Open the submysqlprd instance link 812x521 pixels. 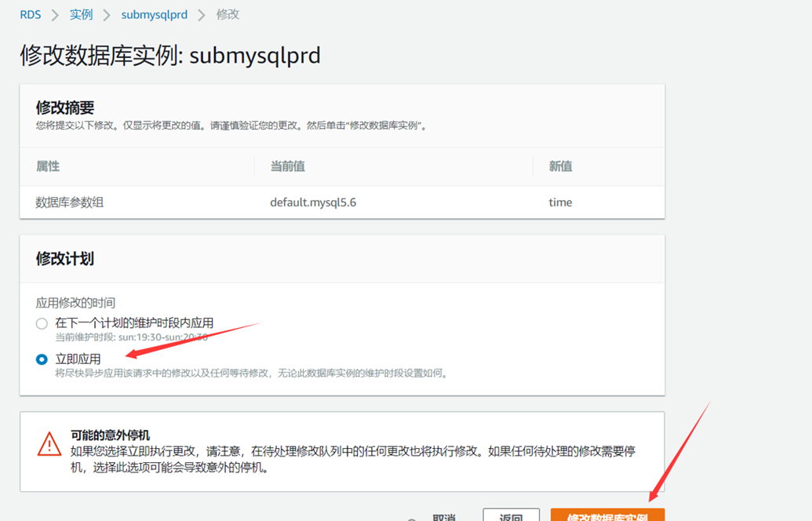[154, 14]
